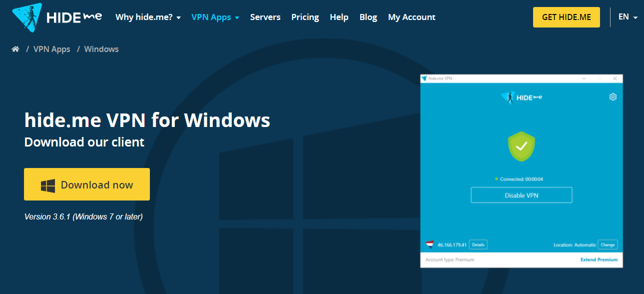Screen dimensions: 644x294
Task: Open the Pricing page
Action: pyautogui.click(x=305, y=17)
